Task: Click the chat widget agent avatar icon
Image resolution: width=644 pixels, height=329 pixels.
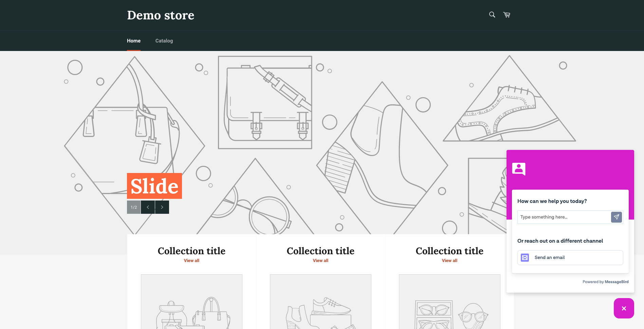Action: (x=519, y=169)
